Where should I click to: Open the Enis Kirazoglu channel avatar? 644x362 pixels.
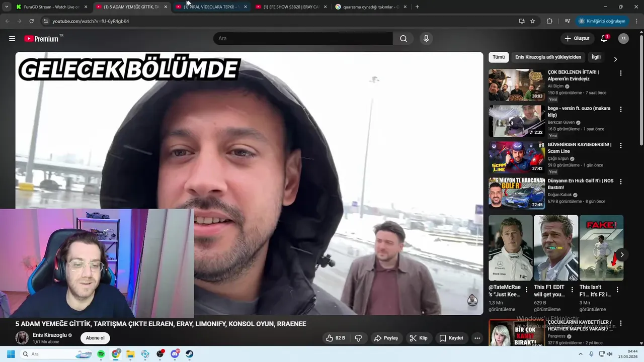22,338
